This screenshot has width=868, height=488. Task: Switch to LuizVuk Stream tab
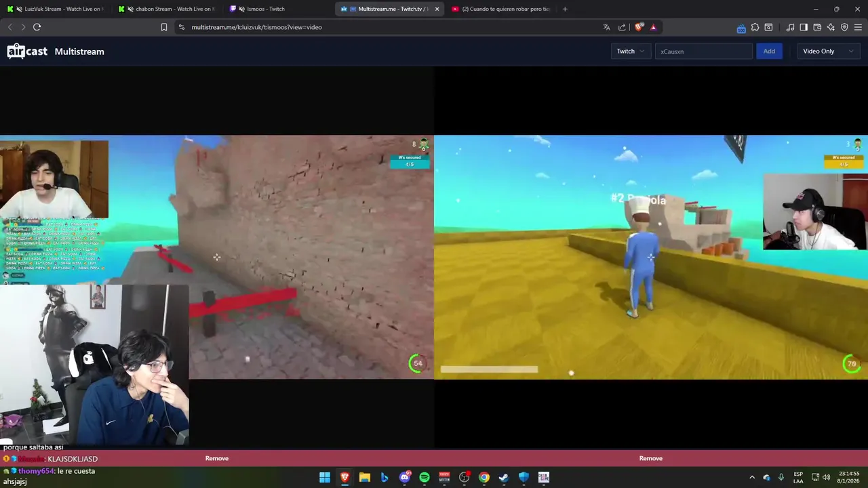click(56, 9)
